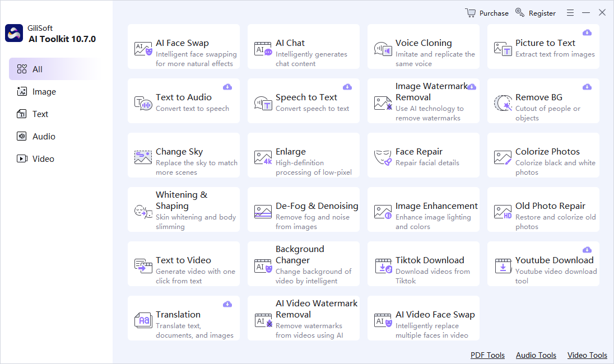Image resolution: width=614 pixels, height=364 pixels.
Task: Click the Colorize Photos icon
Action: [x=503, y=157]
